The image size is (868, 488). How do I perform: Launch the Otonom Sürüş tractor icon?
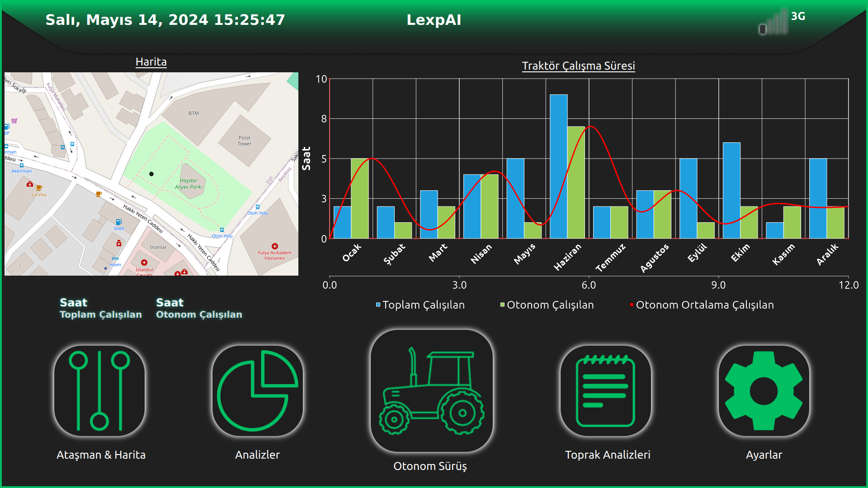coord(432,391)
